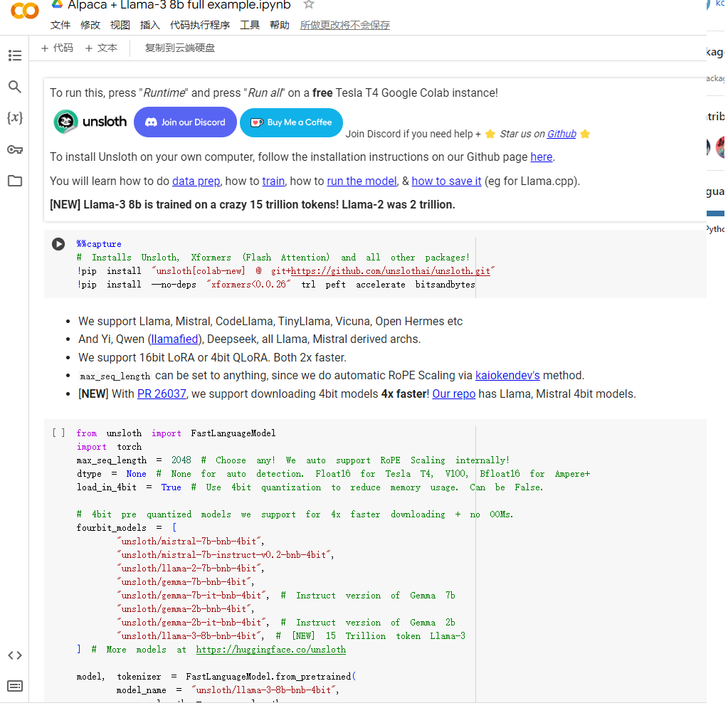Click the Buy Me a Coffee button
Image resolution: width=728 pixels, height=713 pixels.
coord(292,122)
